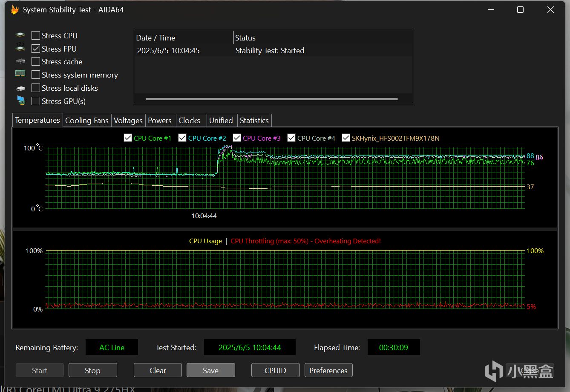This screenshot has width=570, height=392.
Task: Hide CPU Core #3 from temperature graph
Action: pos(237,138)
